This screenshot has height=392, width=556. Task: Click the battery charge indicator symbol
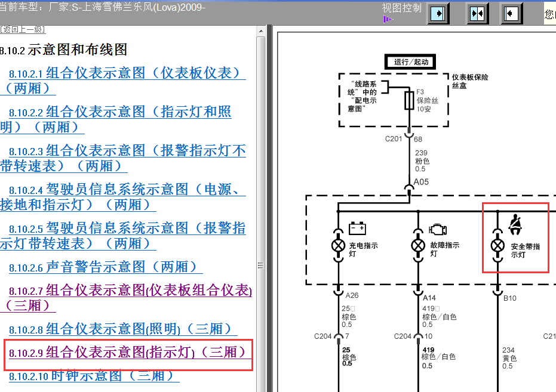[x=357, y=229]
